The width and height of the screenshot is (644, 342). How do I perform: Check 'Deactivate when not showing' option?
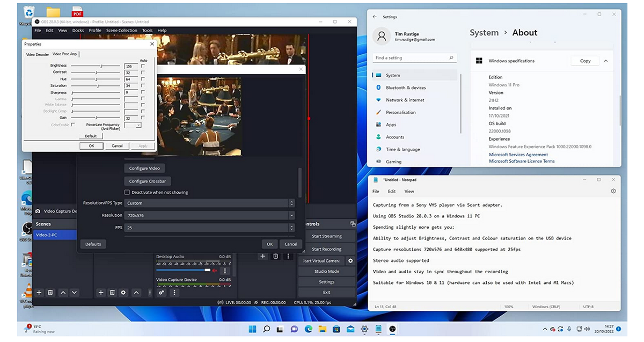click(x=127, y=192)
